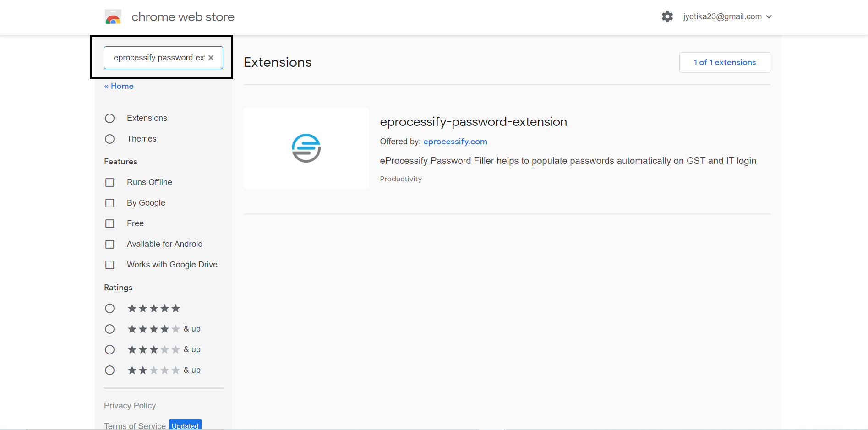Clear the search box with the X icon
The width and height of the screenshot is (868, 430).
(211, 58)
